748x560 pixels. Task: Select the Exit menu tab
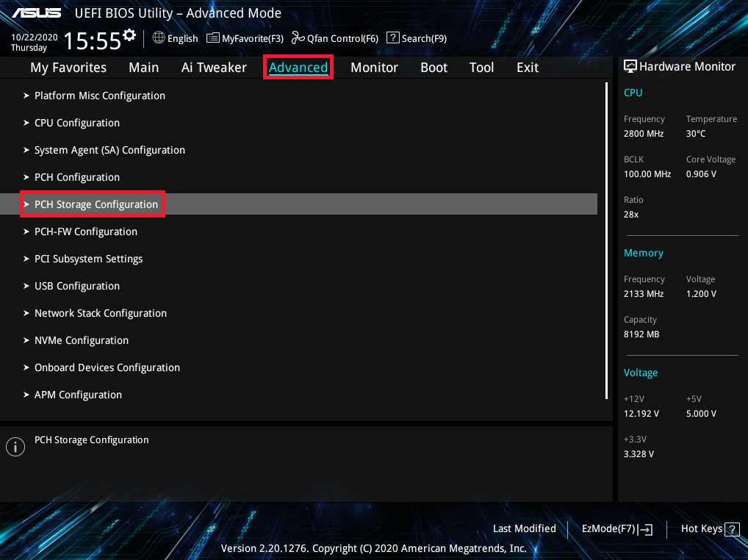[x=528, y=68]
